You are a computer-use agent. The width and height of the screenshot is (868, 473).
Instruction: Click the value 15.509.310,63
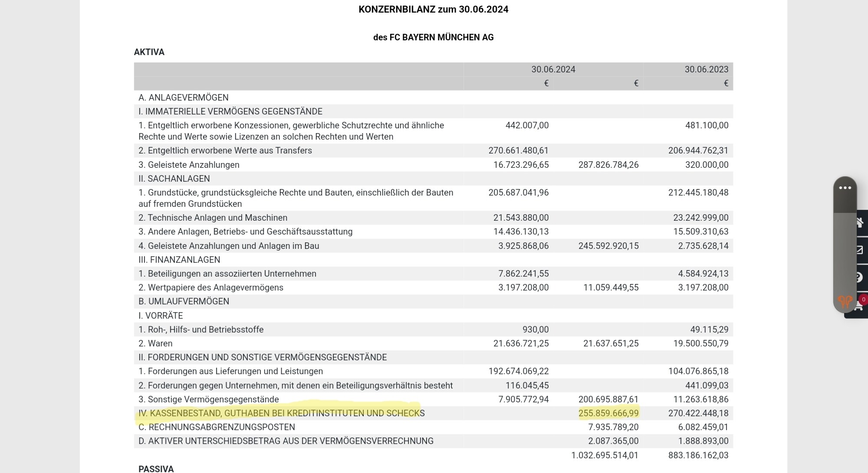(x=701, y=232)
